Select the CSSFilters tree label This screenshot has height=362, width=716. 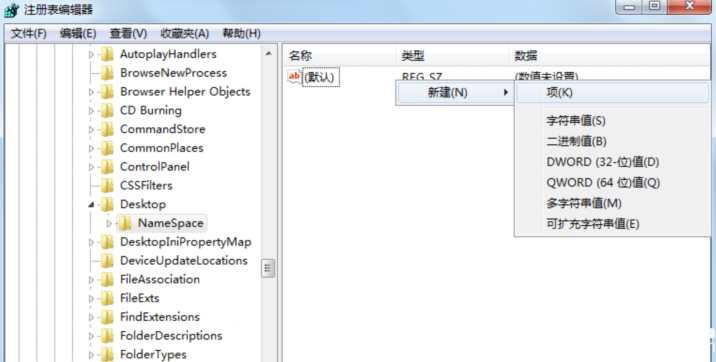coord(146,185)
